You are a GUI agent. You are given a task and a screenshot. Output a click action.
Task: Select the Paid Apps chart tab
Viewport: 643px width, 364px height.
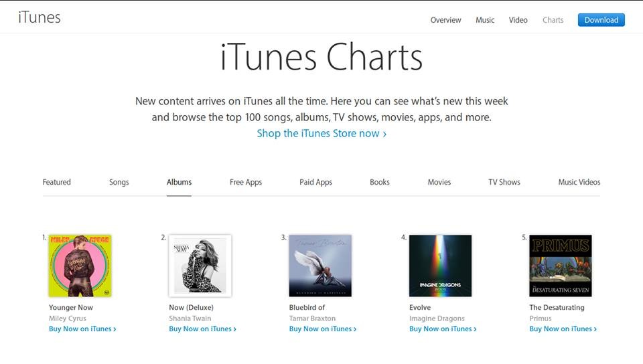tap(315, 182)
